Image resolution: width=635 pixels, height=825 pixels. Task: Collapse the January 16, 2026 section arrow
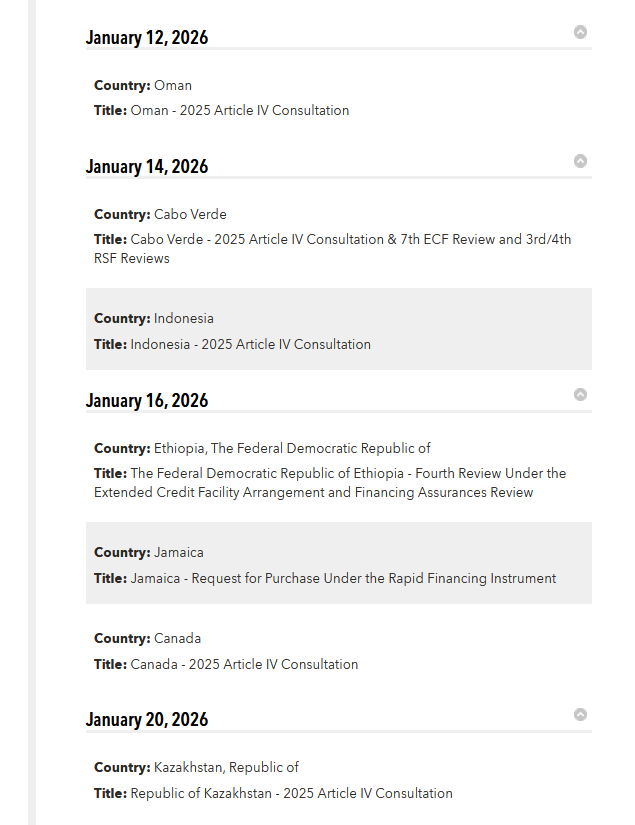tap(580, 395)
